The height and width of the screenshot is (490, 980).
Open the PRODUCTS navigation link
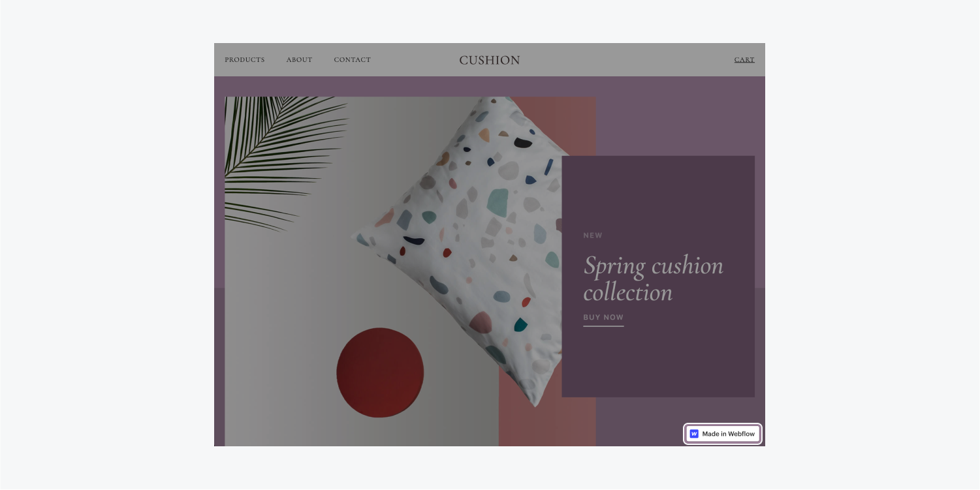[x=245, y=60]
